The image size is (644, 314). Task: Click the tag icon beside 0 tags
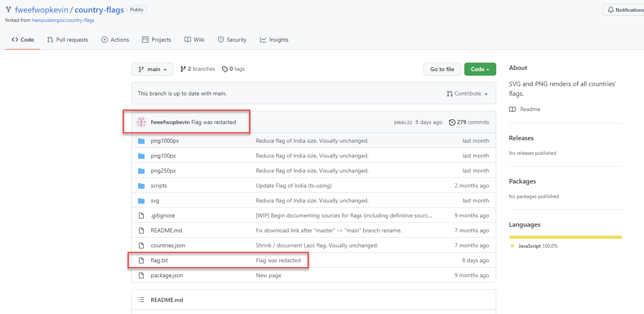click(x=225, y=69)
